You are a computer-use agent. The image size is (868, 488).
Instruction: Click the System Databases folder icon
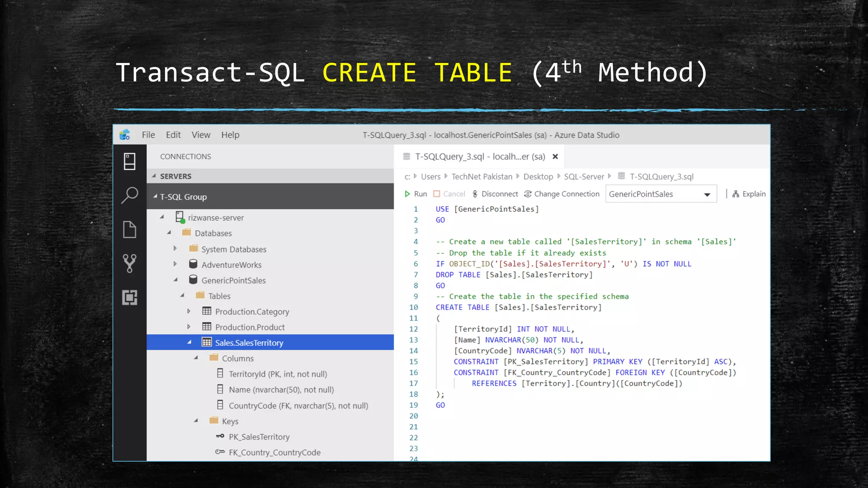point(193,248)
